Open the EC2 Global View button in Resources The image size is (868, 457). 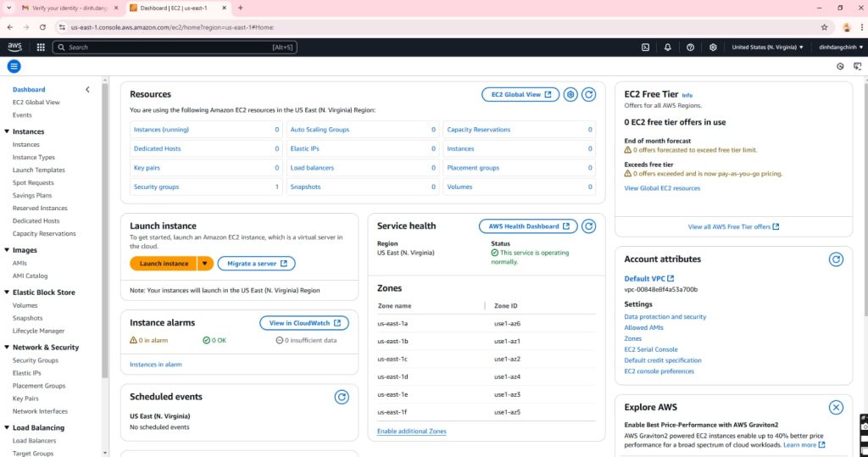coord(520,95)
